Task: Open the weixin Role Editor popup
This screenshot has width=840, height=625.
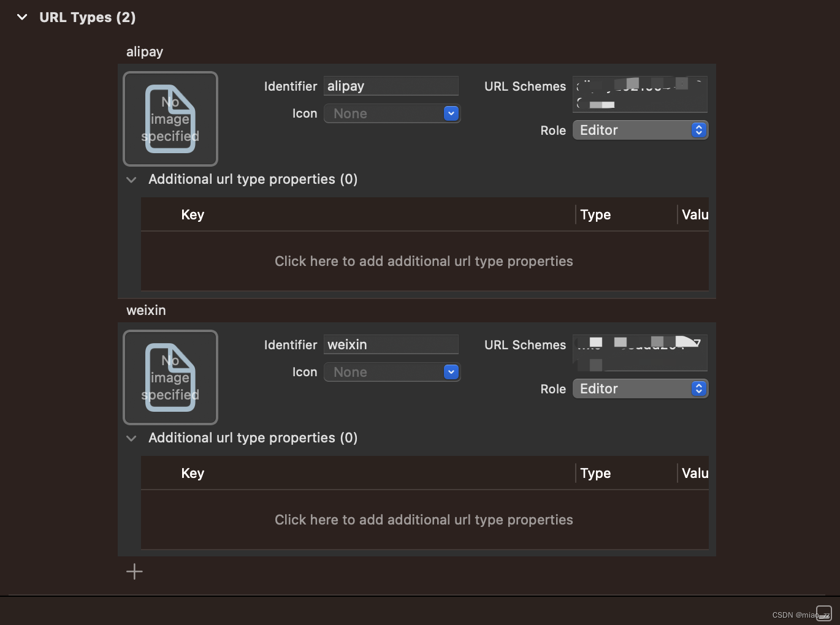Action: [640, 388]
